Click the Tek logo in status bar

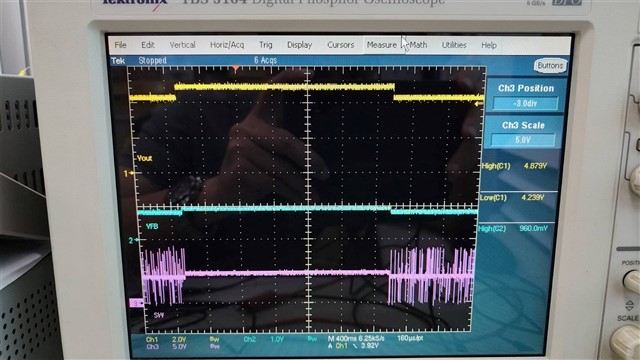point(118,61)
